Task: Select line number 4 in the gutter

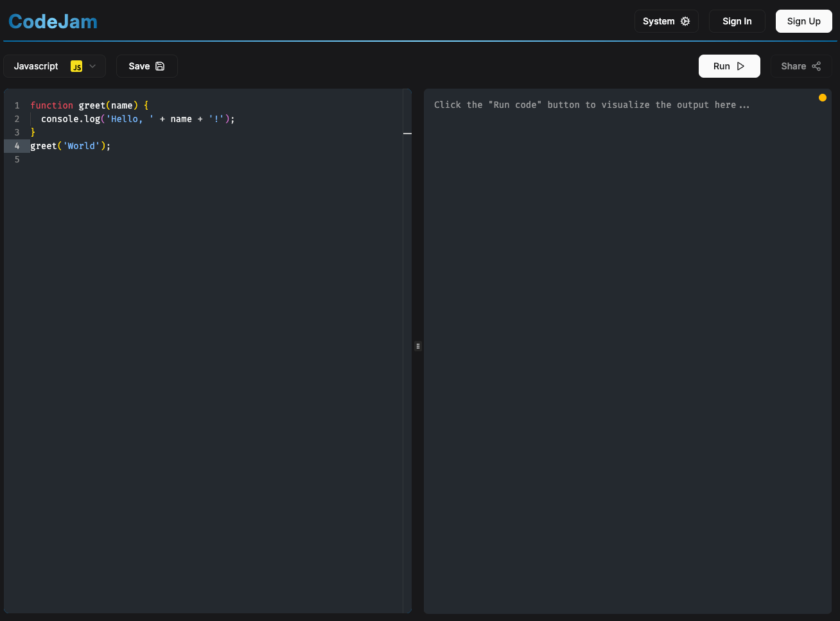Action: pyautogui.click(x=17, y=146)
